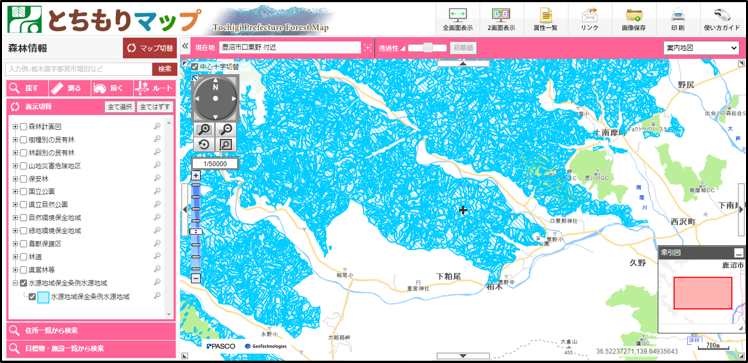Open the 案内地図 map type dropdown
The image size is (748, 363).
click(701, 48)
